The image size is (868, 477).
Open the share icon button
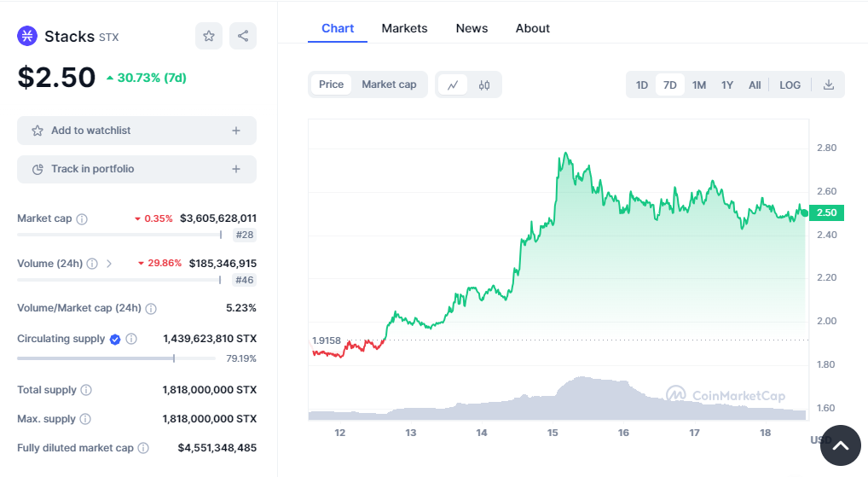242,36
